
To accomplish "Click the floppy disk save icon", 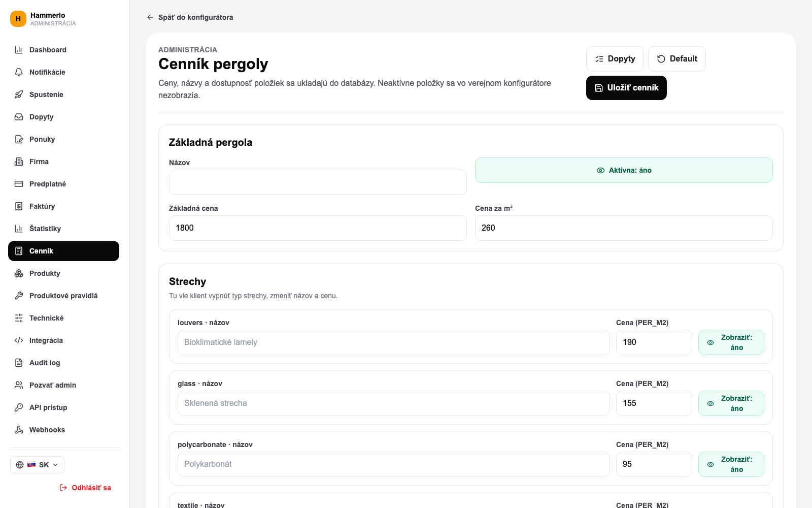I will coord(599,88).
